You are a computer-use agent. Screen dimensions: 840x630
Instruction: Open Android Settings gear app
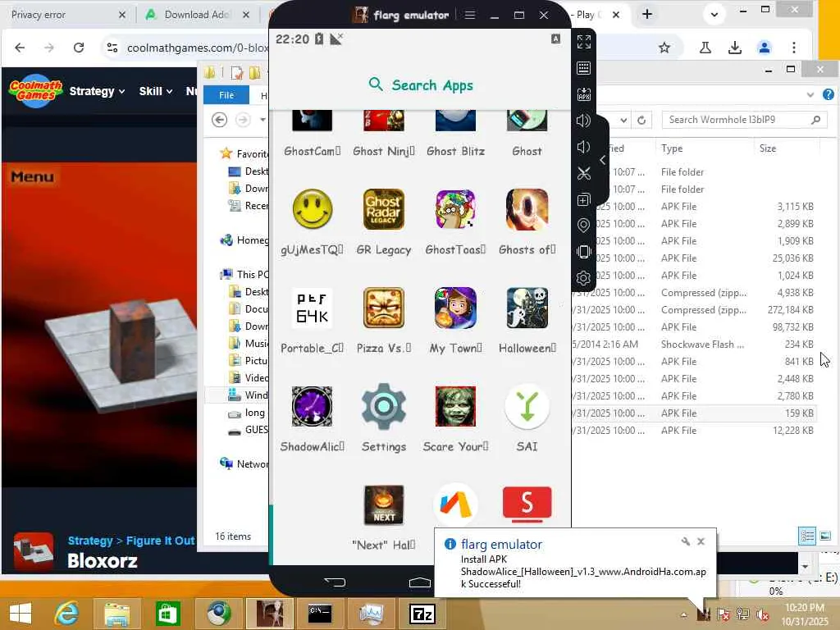[x=384, y=407]
